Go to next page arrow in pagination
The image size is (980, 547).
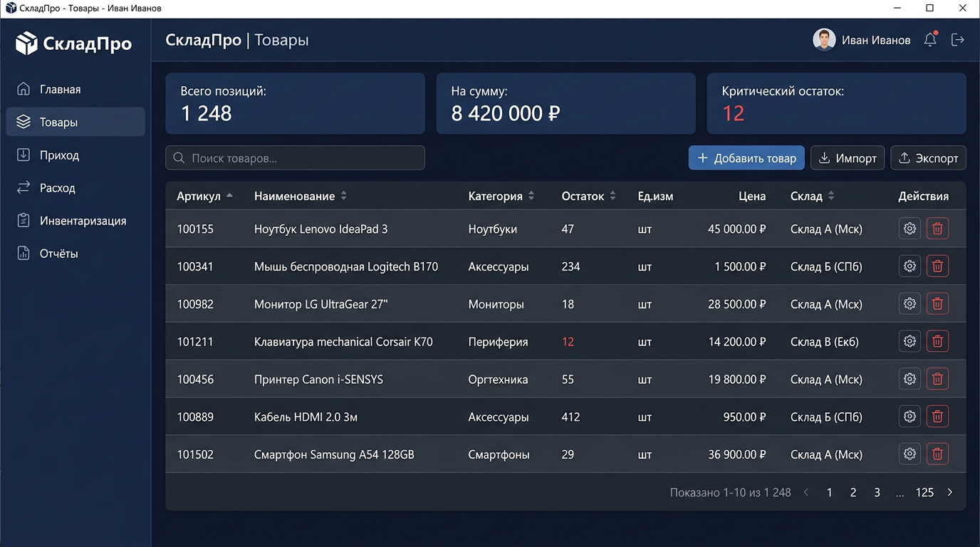950,492
